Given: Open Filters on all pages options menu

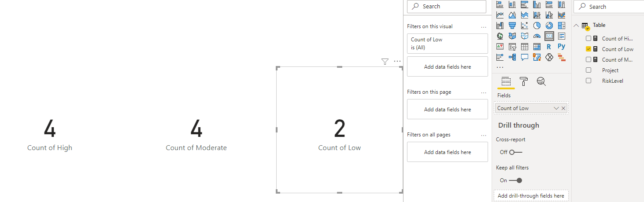Looking at the screenshot, I should (484, 135).
